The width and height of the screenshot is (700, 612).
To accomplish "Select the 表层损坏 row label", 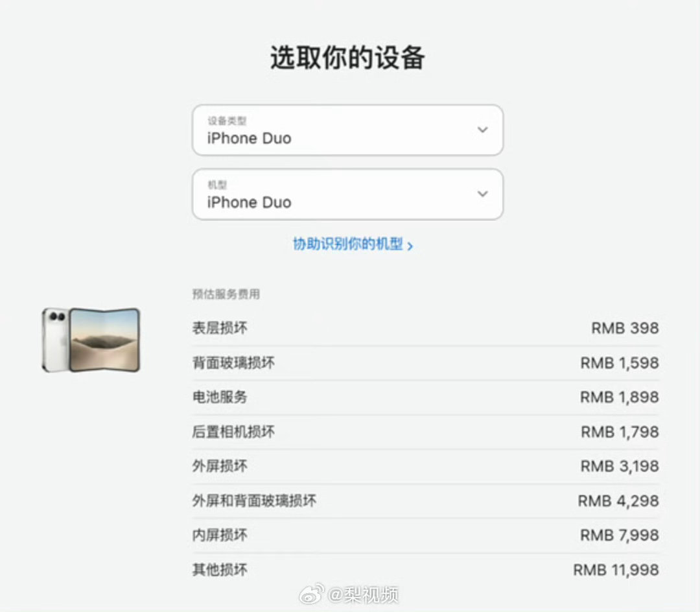I will (x=220, y=328).
